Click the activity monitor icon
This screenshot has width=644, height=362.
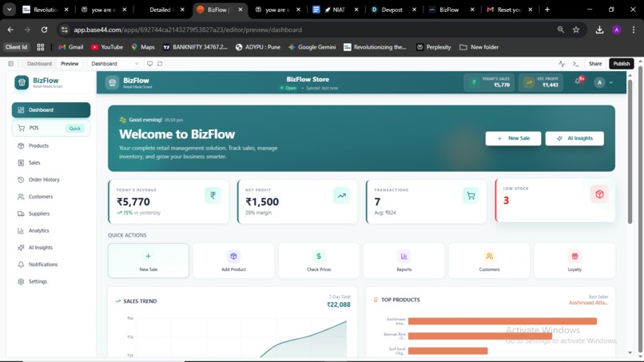(562, 64)
